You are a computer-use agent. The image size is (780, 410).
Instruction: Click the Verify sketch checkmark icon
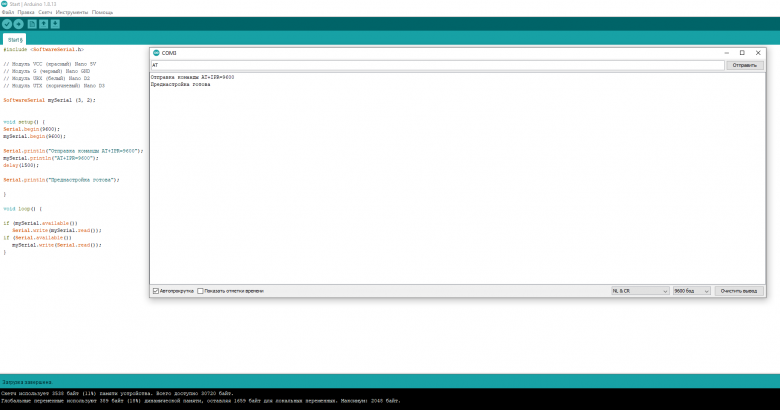pos(6,22)
